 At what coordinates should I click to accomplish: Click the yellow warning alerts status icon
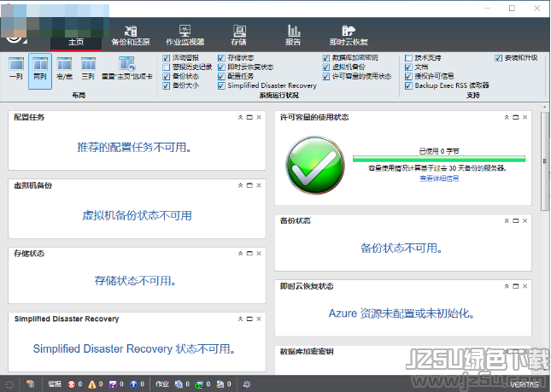(92, 384)
